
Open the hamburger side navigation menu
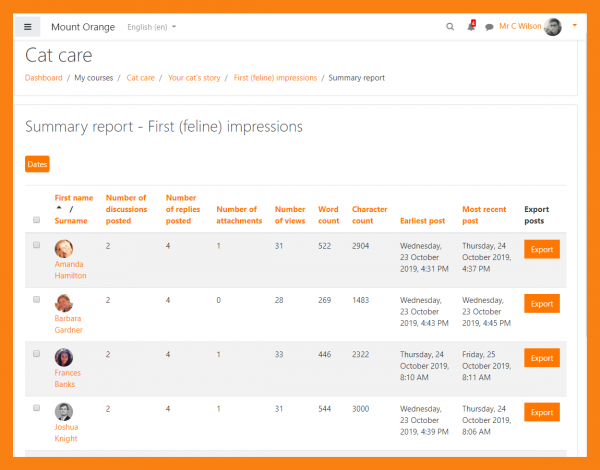click(28, 27)
